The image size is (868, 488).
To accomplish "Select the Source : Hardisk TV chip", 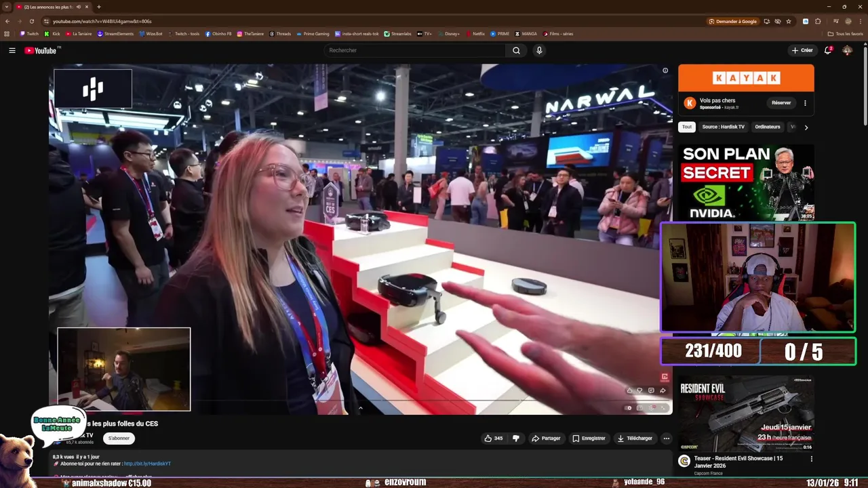I will tap(723, 127).
